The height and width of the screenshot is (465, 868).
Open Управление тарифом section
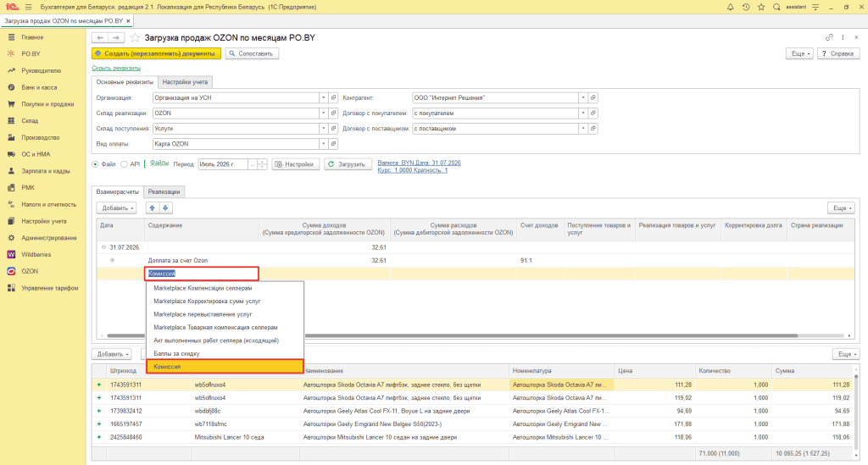tap(50, 288)
